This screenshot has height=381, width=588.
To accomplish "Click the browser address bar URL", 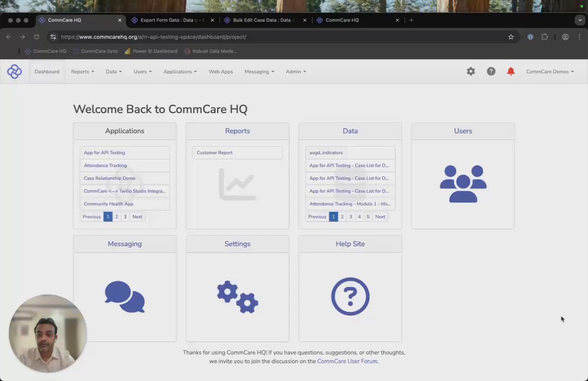I will (x=154, y=37).
